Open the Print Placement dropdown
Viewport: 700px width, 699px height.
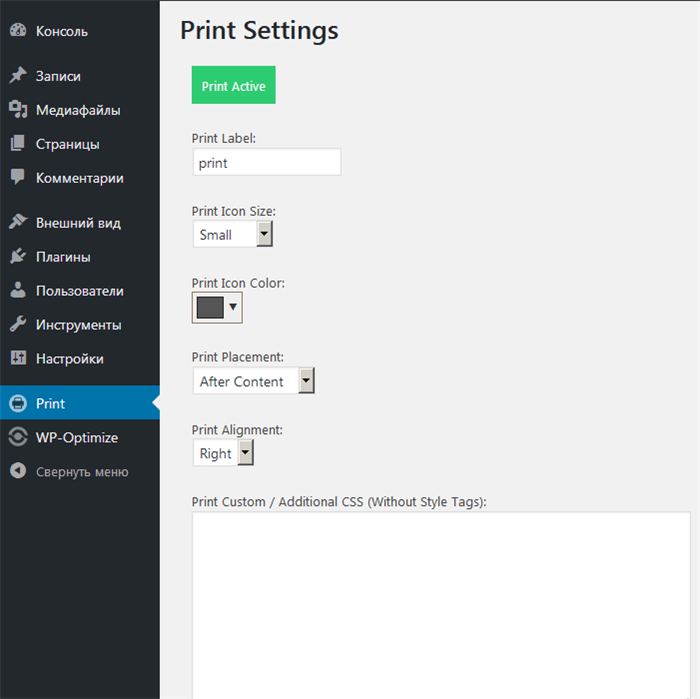coord(254,380)
